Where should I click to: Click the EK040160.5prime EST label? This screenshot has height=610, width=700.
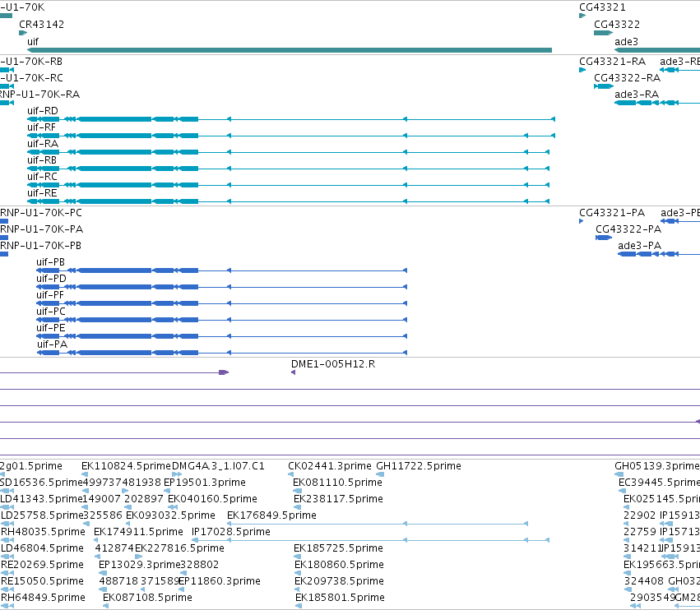click(212, 499)
